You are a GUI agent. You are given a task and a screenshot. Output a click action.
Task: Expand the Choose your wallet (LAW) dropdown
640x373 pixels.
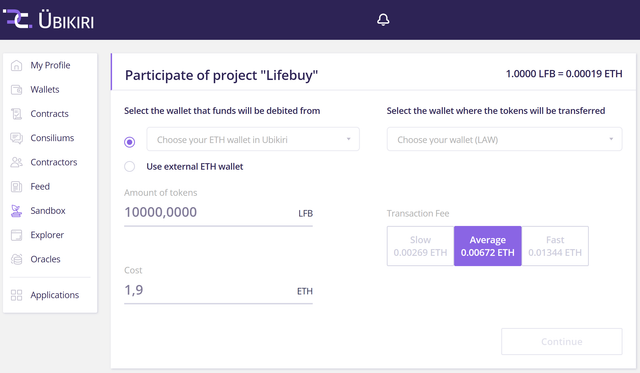click(x=504, y=139)
